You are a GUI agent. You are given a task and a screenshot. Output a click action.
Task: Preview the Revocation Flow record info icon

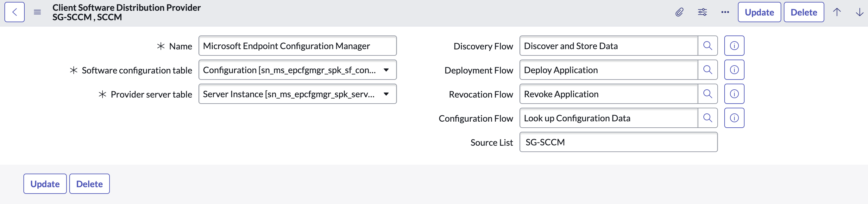click(x=734, y=94)
